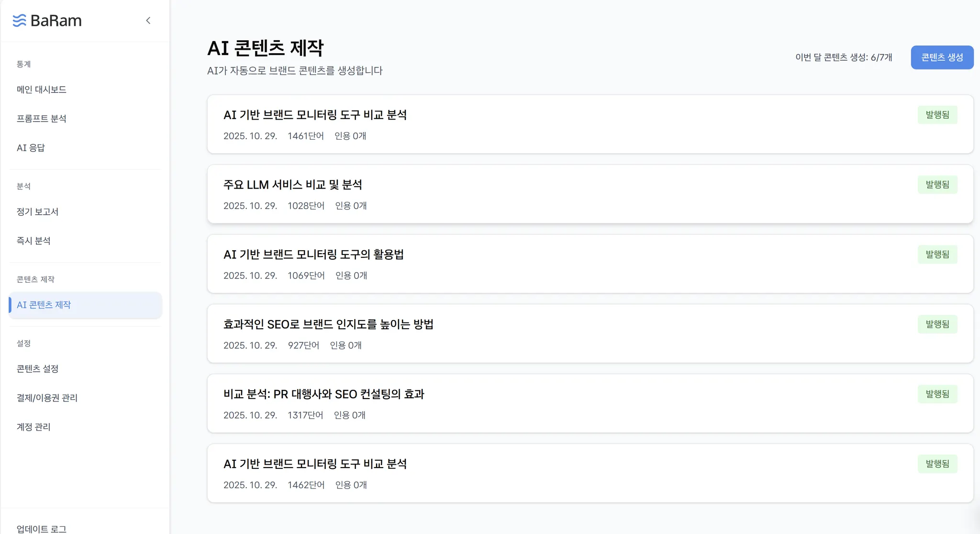980x534 pixels.
Task: Open 정기 보고서 page
Action: coord(37,211)
